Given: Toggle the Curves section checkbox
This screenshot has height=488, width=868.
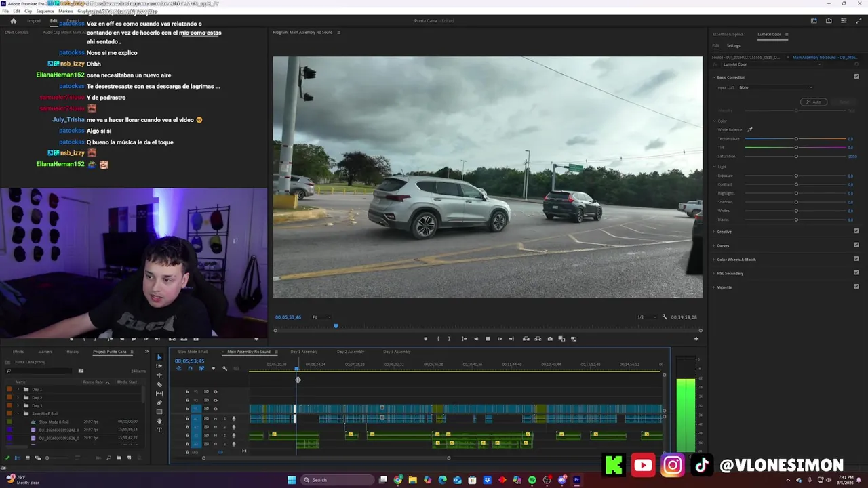Looking at the screenshot, I should click(x=856, y=245).
